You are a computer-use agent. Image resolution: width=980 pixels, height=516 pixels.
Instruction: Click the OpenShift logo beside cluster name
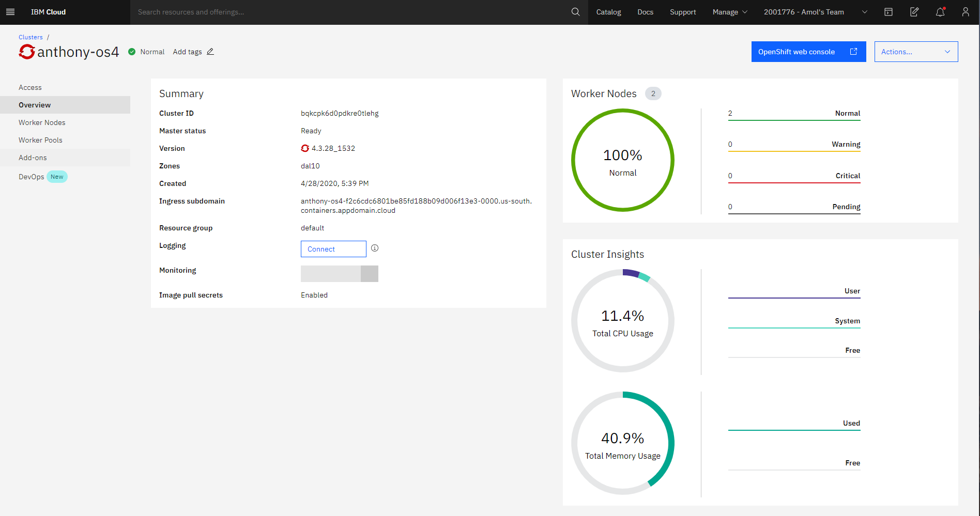coord(27,52)
